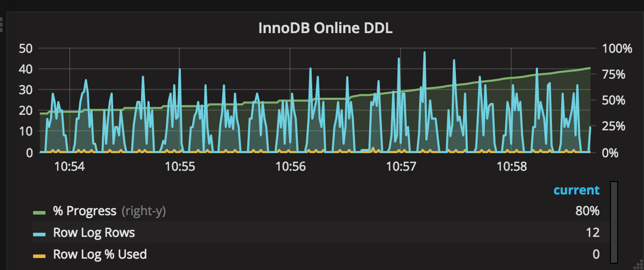
Task: Click the legend vertical scrollbar
Action: pyautogui.click(x=614, y=221)
